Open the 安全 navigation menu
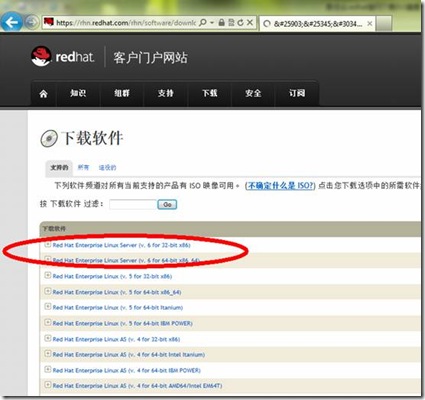This screenshot has width=425, height=400. coord(253,93)
